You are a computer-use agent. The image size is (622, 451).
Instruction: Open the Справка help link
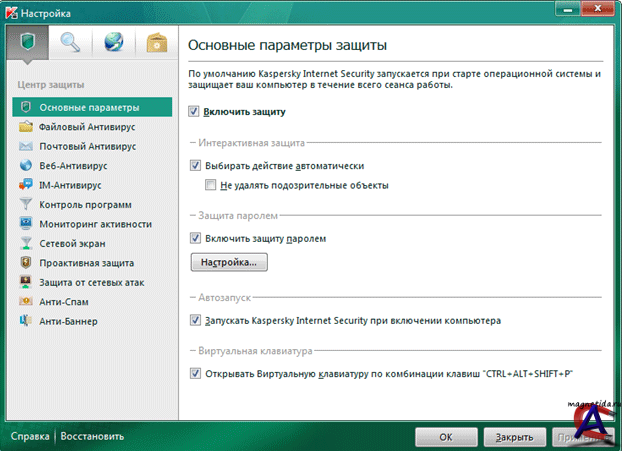pyautogui.click(x=31, y=437)
